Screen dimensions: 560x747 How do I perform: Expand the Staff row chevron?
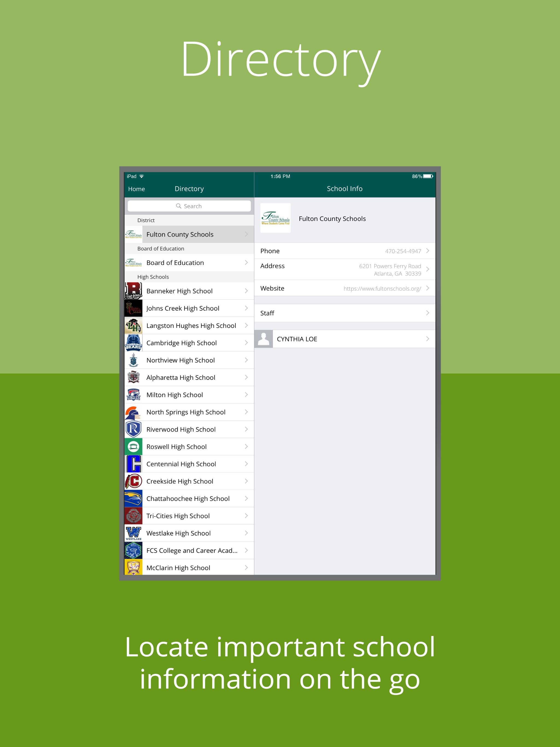coord(427,313)
